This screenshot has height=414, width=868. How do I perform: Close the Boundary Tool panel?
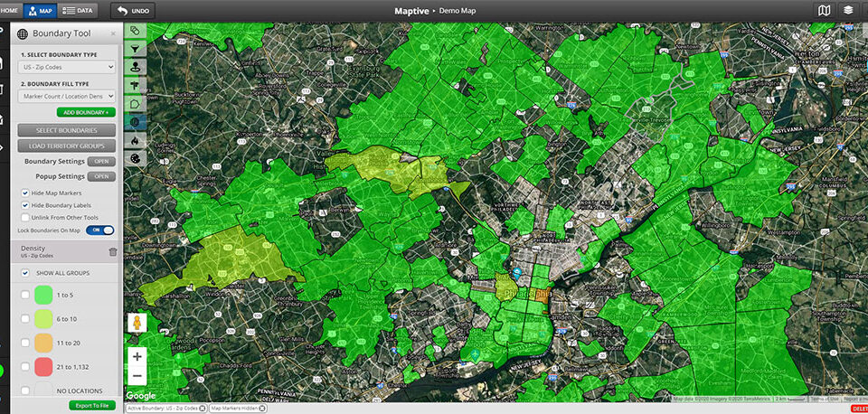pos(113,33)
